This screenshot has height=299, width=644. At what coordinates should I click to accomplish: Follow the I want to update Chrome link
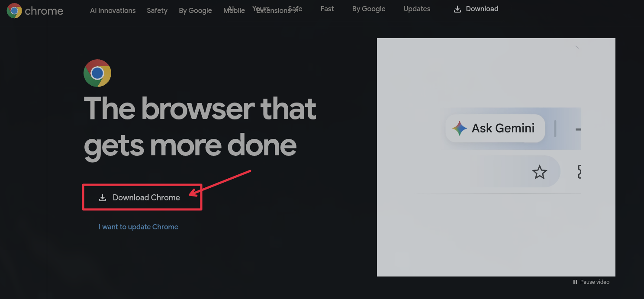click(x=138, y=227)
